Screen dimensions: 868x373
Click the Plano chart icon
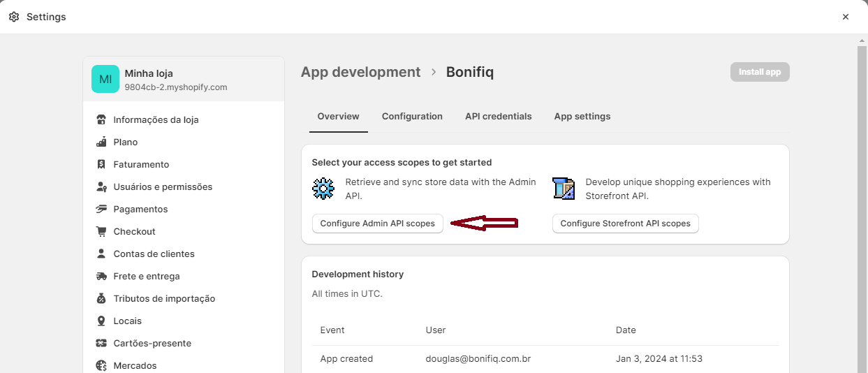(101, 142)
